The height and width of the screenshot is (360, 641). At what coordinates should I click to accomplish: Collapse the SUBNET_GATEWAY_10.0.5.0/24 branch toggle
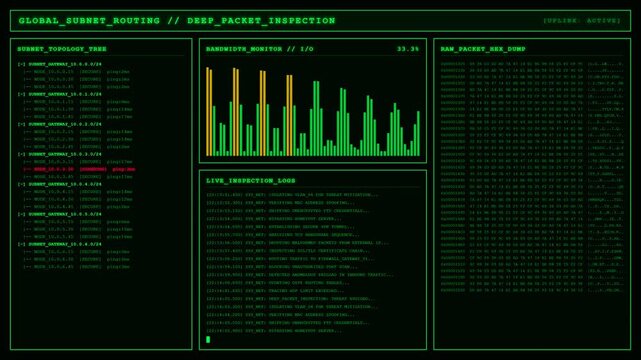click(21, 214)
